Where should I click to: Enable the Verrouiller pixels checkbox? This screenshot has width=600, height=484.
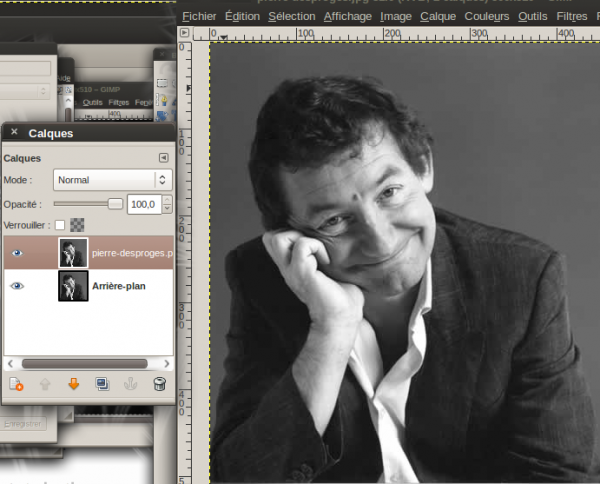pyautogui.click(x=60, y=225)
